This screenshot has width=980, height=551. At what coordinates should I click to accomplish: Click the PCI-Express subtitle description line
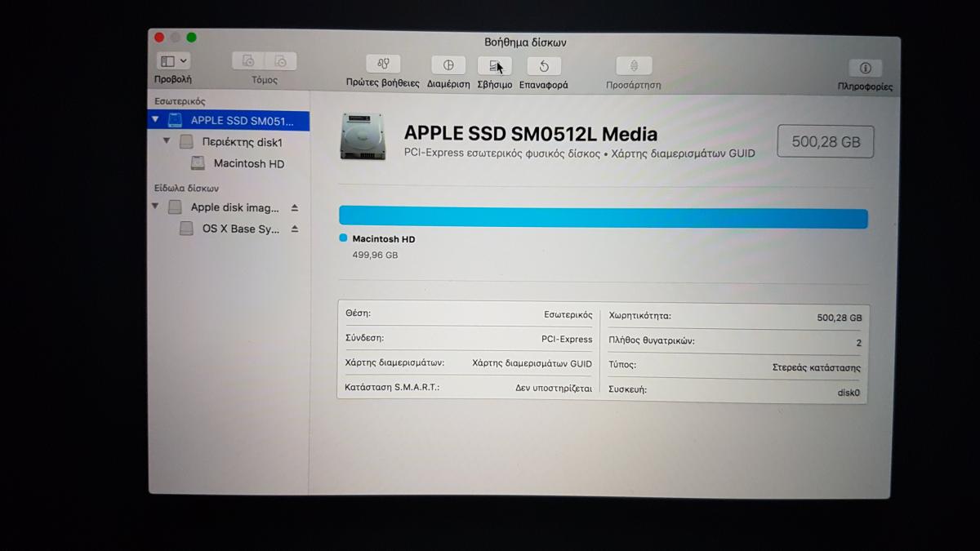coord(580,153)
